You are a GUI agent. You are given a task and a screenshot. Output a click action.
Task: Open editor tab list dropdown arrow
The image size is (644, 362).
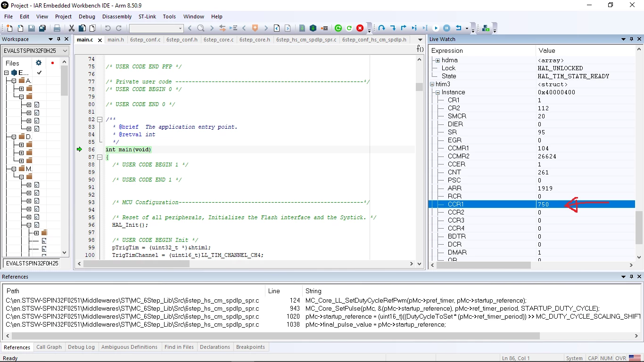pyautogui.click(x=419, y=40)
